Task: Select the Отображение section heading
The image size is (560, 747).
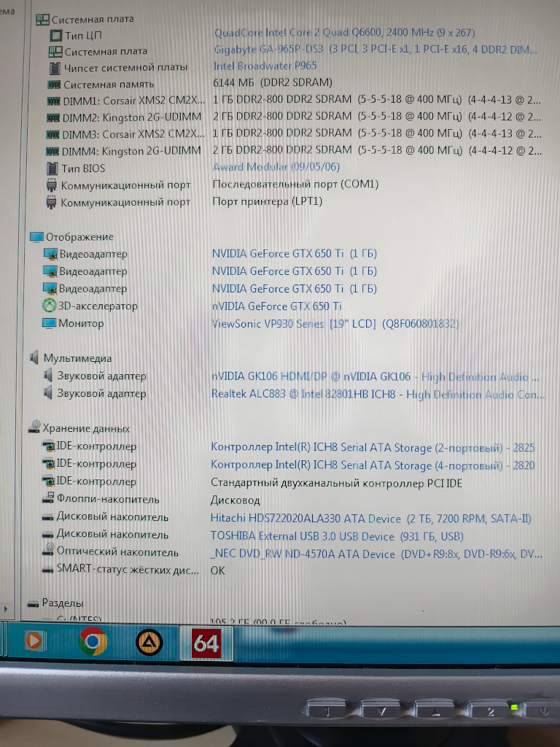Action: click(x=79, y=237)
